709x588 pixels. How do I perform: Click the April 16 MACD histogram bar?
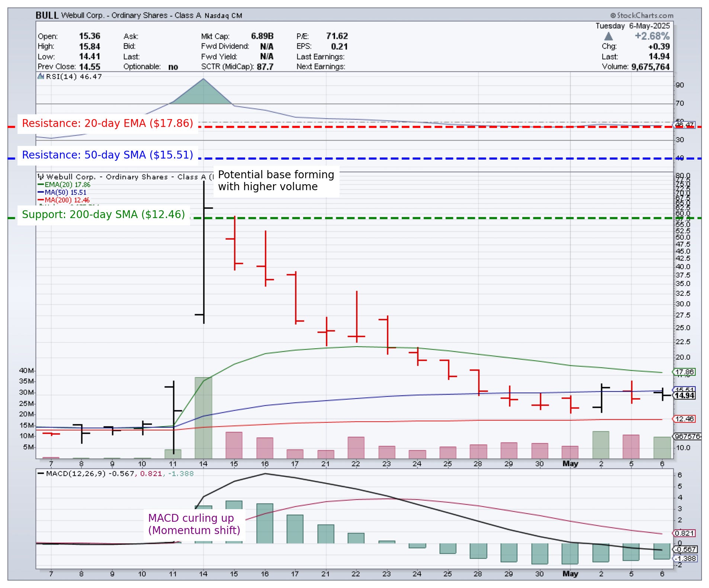pos(265,523)
